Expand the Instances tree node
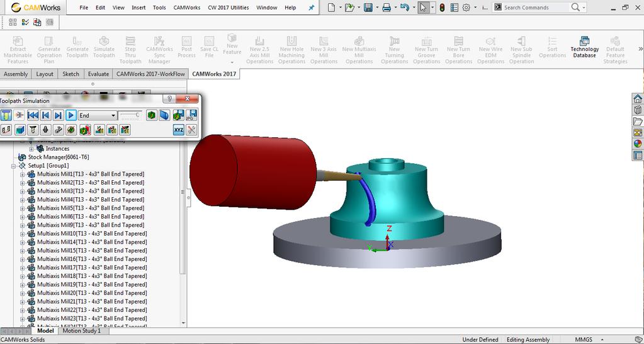The height and width of the screenshot is (344, 644). [x=31, y=149]
